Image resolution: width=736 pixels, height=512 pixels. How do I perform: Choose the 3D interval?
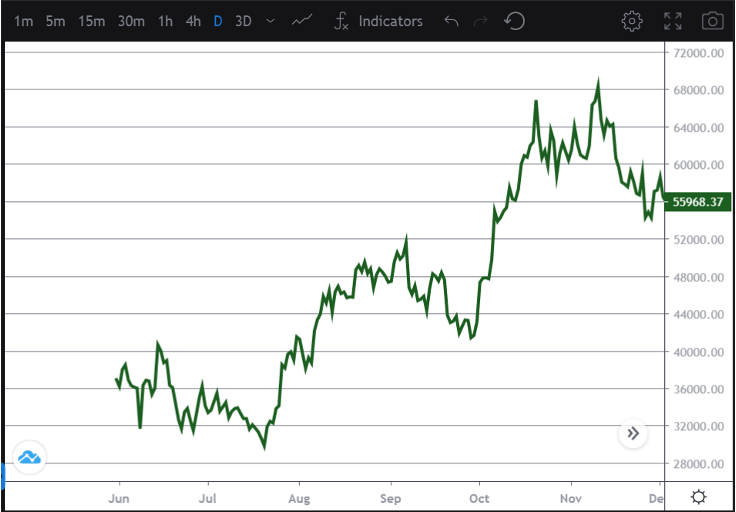tap(243, 21)
